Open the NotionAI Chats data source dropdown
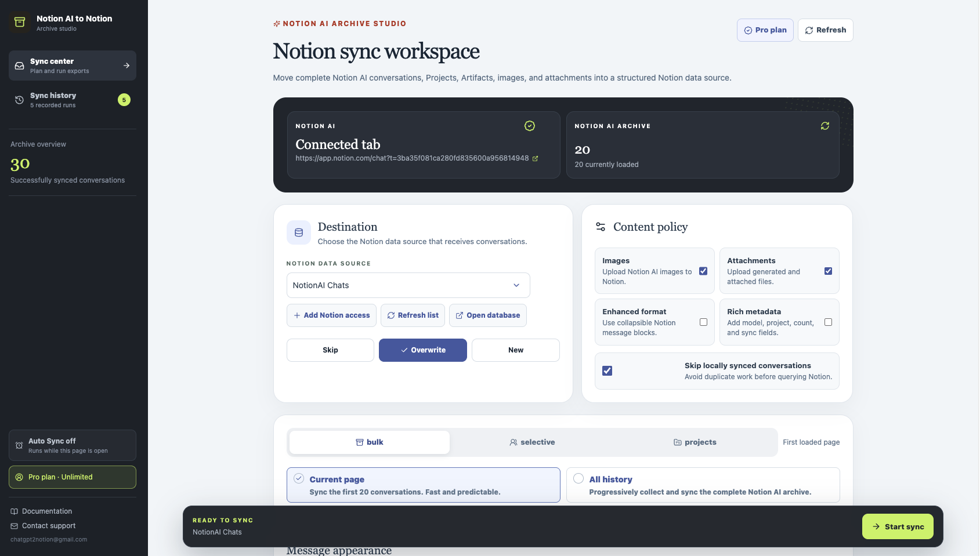The height and width of the screenshot is (556, 980). coord(408,285)
